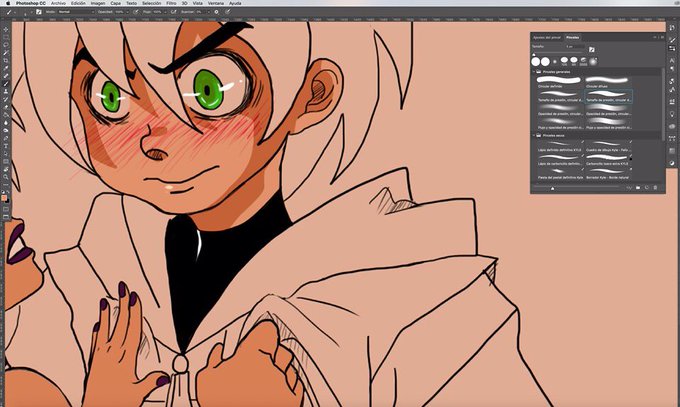
Task: Click the new folder icon in the brushes panel
Action: pyautogui.click(x=638, y=188)
